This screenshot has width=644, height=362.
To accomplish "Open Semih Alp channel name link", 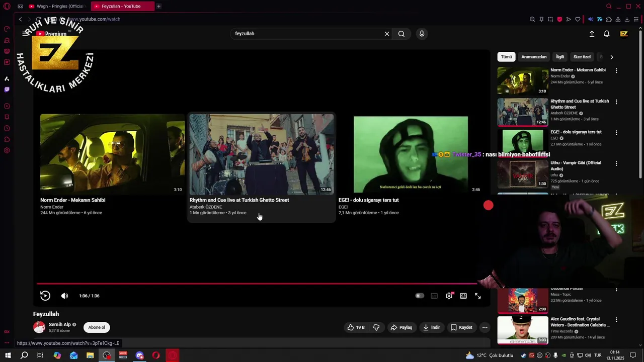I will point(60,325).
